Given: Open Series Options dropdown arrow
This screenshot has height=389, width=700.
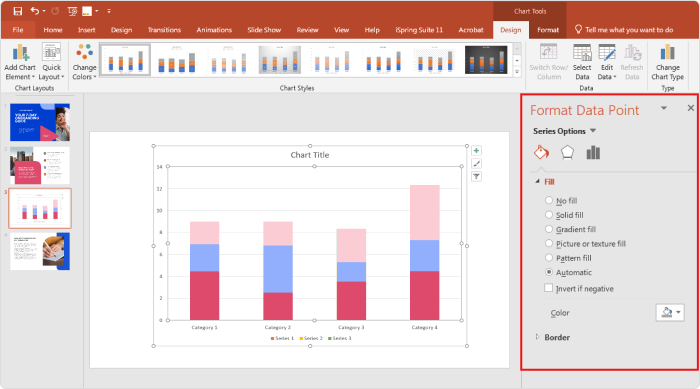Looking at the screenshot, I should coord(593,131).
